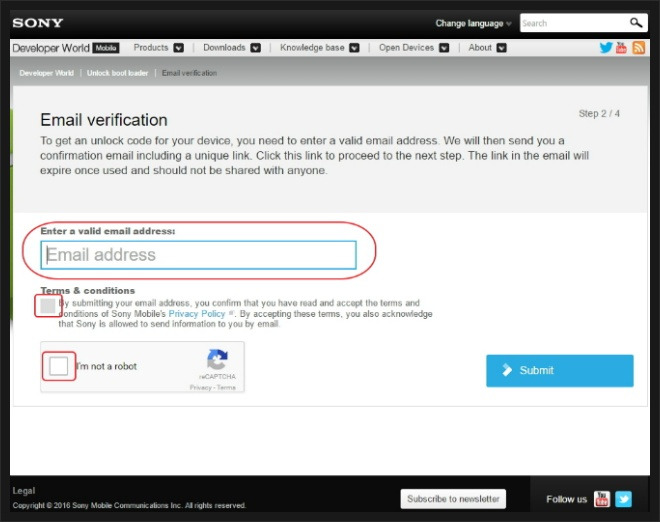
Task: Click the Step 2 / 4 indicator
Action: 599,114
